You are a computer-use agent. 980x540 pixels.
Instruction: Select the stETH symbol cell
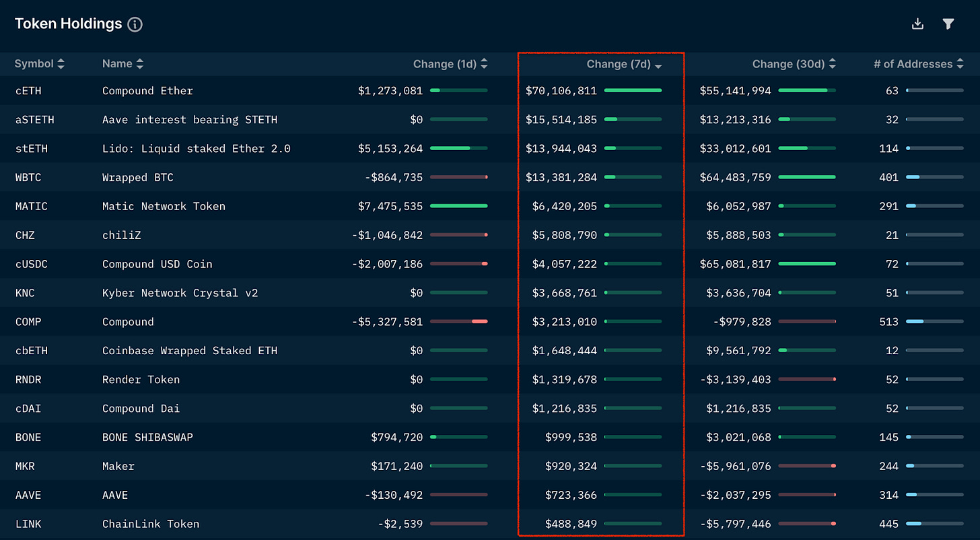[32, 149]
